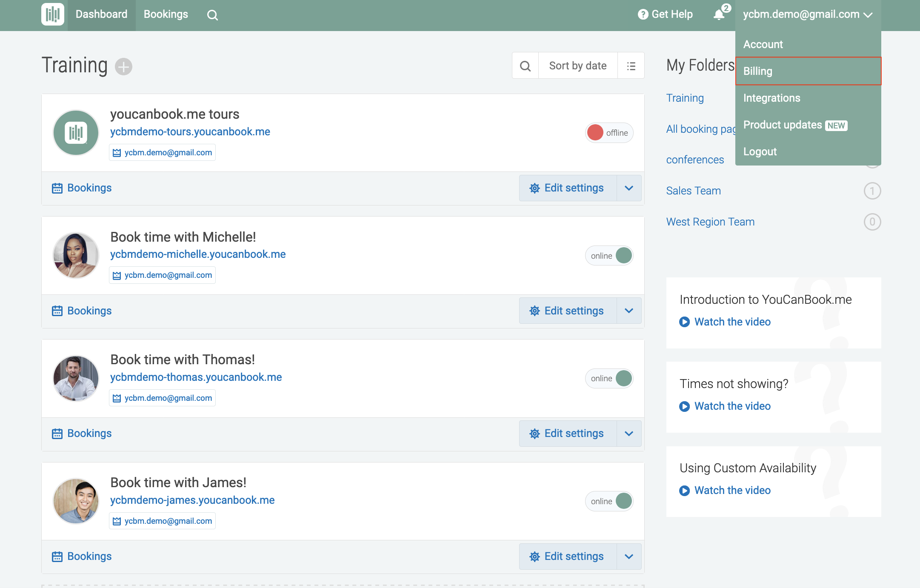Click Bookings calendar icon for youcanbook.me tours
The width and height of the screenshot is (920, 588).
pos(57,188)
